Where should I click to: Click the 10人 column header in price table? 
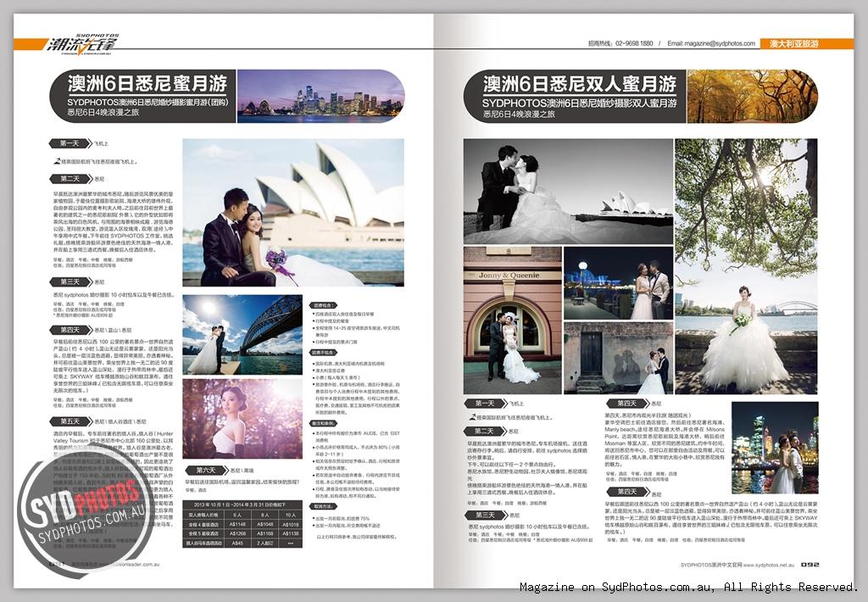coord(291,515)
